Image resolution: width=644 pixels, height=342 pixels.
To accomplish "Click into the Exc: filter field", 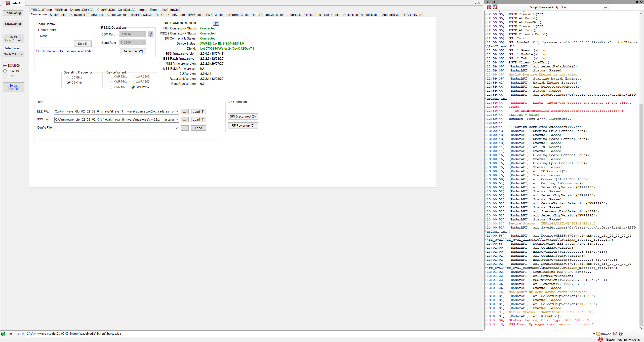I will [585, 7].
